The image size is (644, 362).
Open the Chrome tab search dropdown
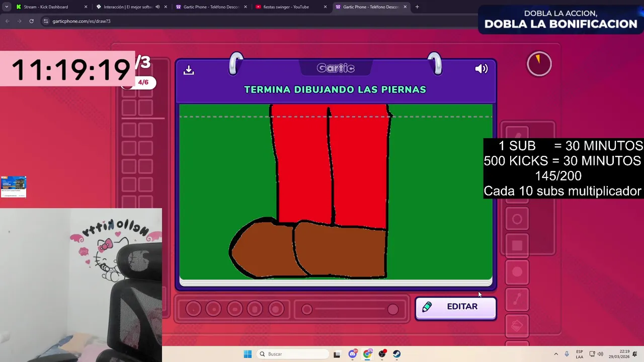tap(7, 7)
